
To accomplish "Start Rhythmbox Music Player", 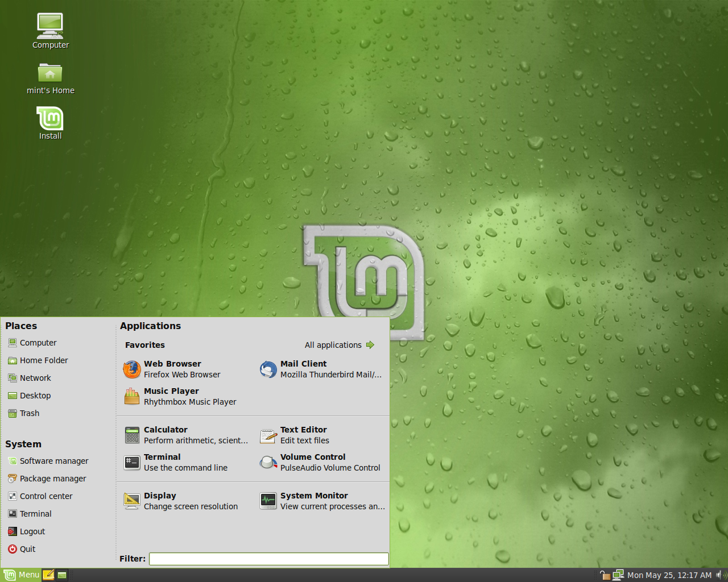I will [180, 397].
